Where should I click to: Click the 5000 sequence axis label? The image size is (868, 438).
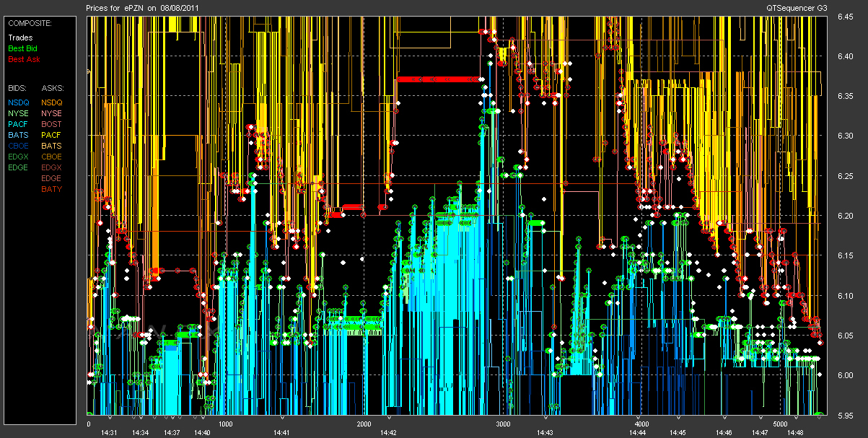pos(781,424)
